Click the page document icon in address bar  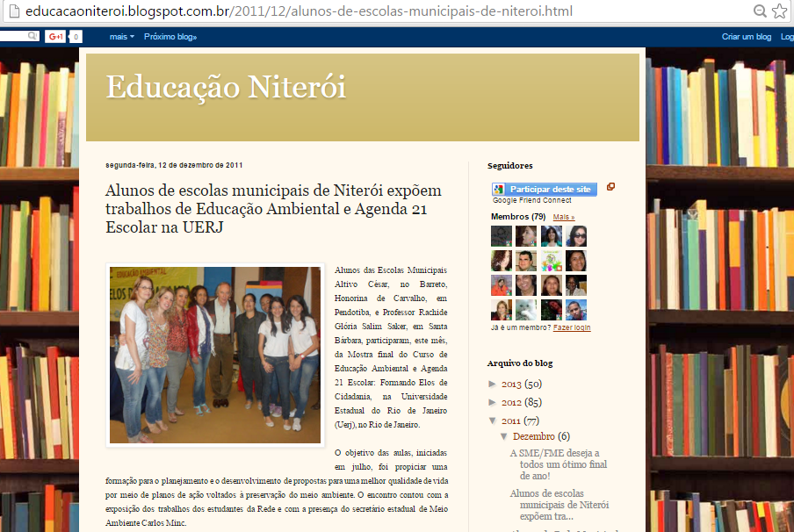tap(15, 11)
